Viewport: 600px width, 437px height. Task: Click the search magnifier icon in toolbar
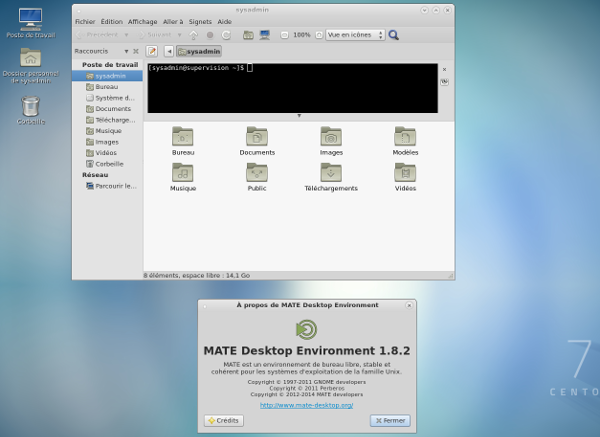[x=393, y=35]
